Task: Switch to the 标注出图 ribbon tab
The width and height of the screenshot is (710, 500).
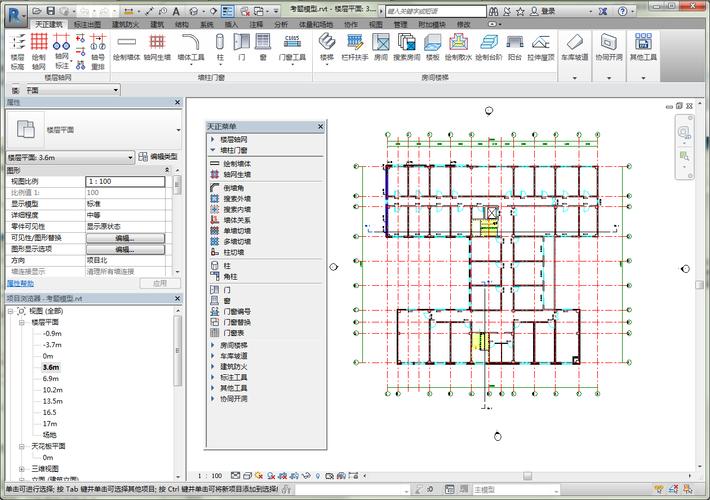Action: pos(87,23)
